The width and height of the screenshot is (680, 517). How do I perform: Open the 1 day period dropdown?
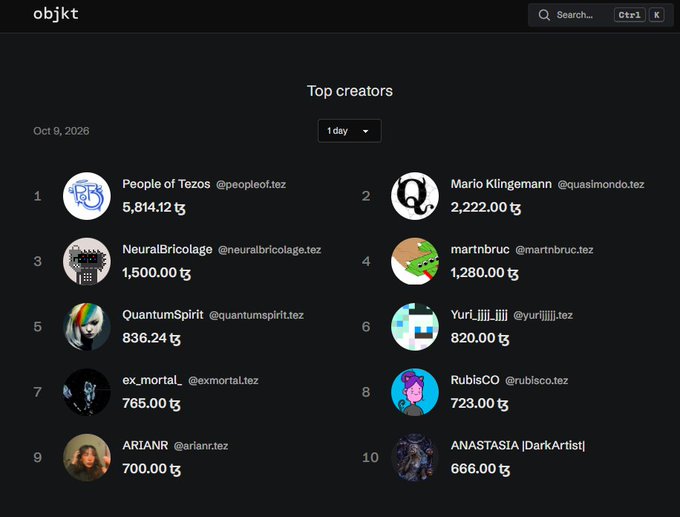(350, 131)
